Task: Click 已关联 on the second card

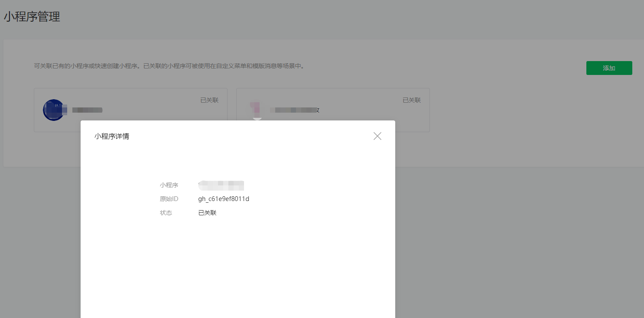Action: tap(412, 100)
